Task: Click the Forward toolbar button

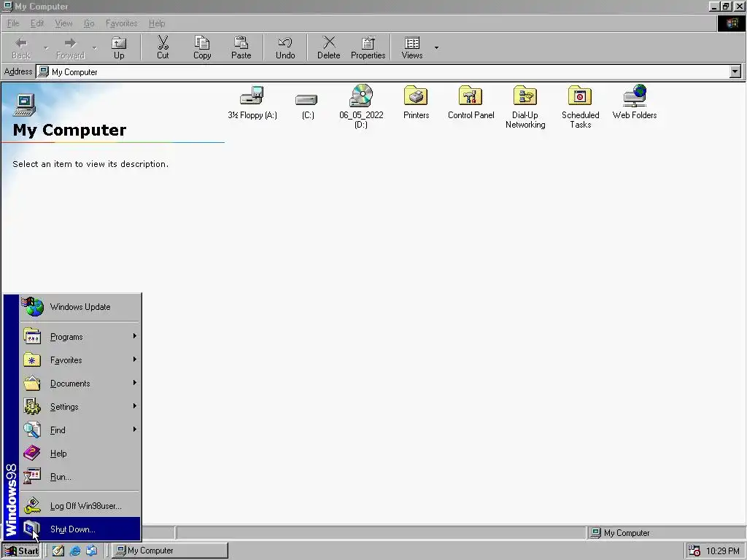Action: [70, 47]
